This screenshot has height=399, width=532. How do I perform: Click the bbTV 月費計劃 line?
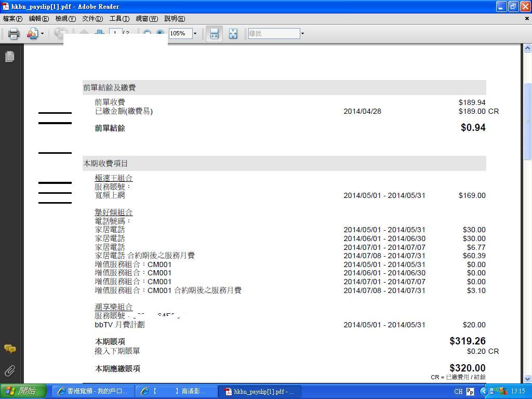(x=120, y=325)
